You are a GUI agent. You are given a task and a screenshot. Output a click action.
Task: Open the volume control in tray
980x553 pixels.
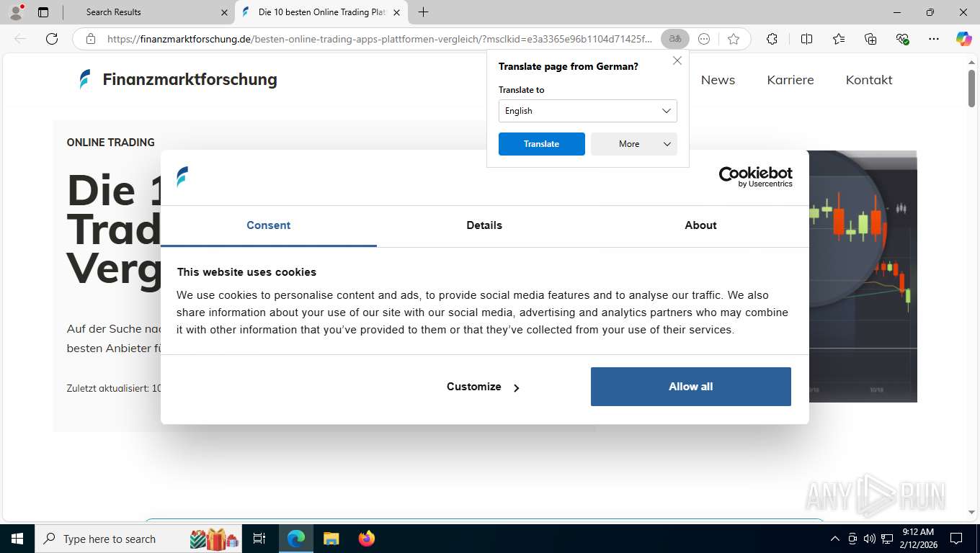(868, 539)
